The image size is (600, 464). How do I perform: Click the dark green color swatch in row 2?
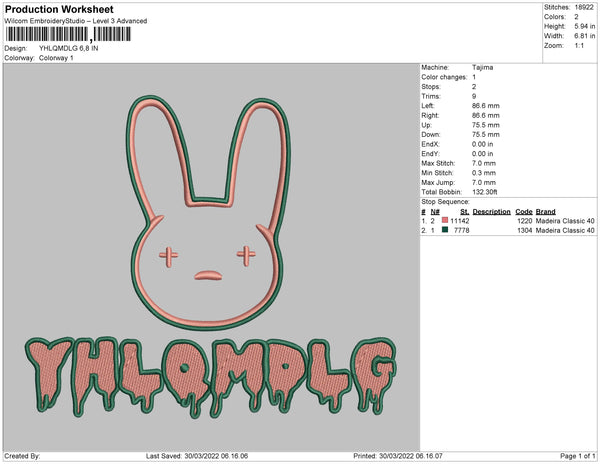tap(445, 230)
